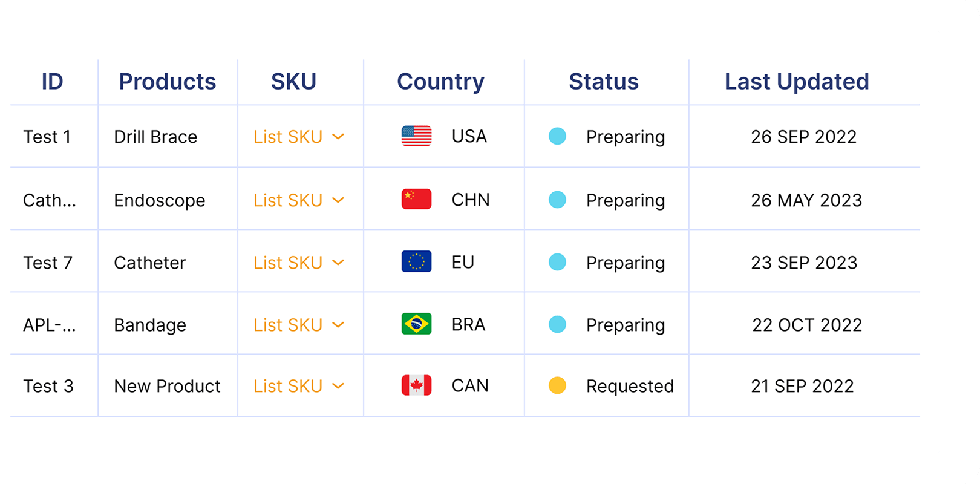Click the yellow Requested status dot

(557, 385)
